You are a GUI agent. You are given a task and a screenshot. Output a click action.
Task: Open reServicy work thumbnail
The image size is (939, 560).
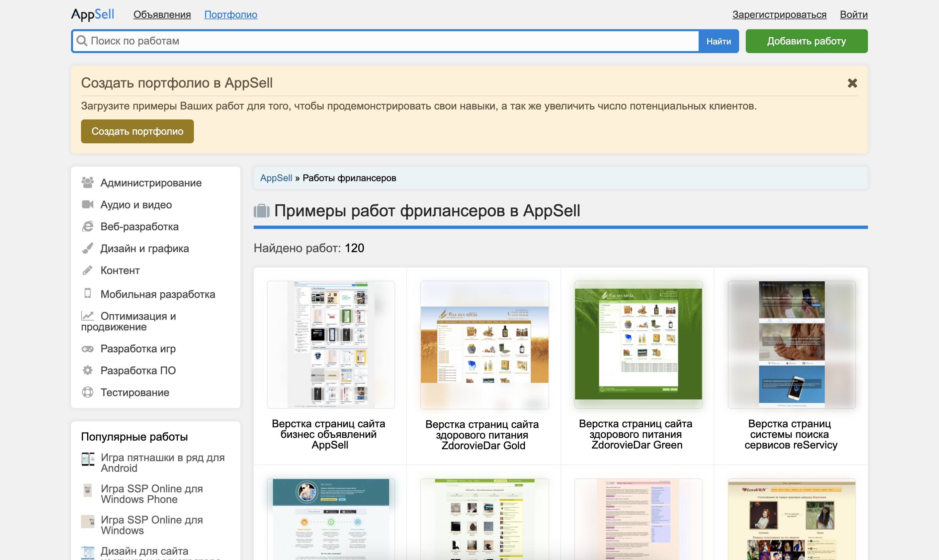[x=791, y=345]
